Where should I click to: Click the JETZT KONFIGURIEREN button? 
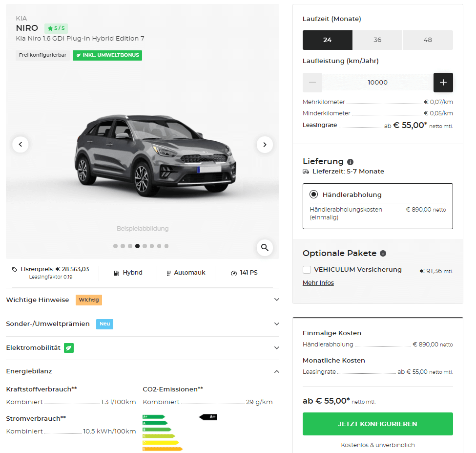pyautogui.click(x=378, y=424)
